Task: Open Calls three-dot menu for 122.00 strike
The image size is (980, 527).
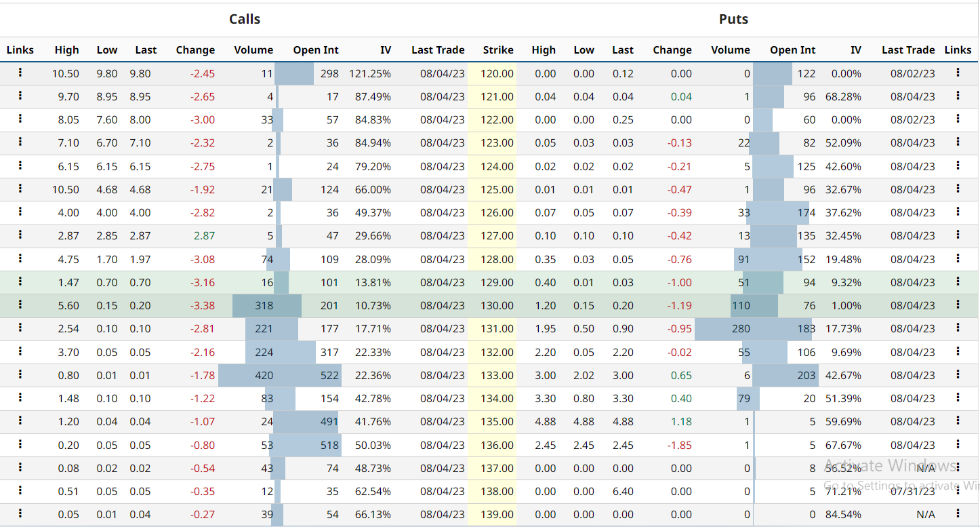Action: pyautogui.click(x=20, y=119)
